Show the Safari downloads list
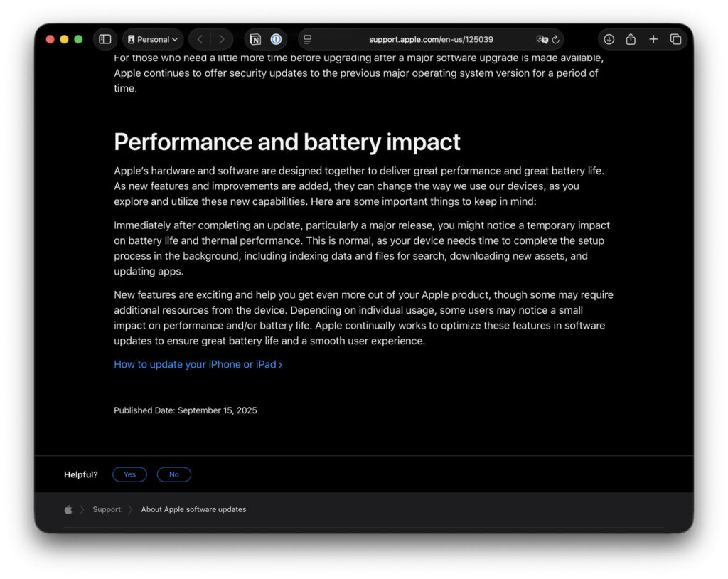Screen dimensions: 728x579 609,39
